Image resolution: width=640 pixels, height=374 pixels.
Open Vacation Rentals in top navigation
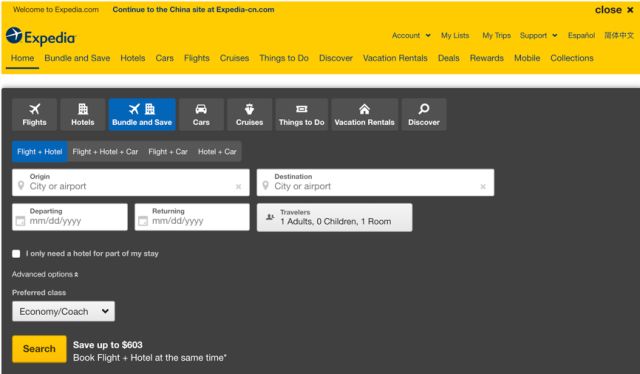coord(395,58)
